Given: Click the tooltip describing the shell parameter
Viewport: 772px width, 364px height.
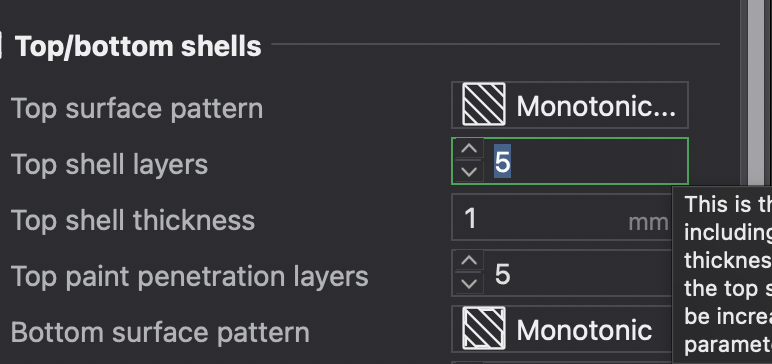Looking at the screenshot, I should pos(722,275).
